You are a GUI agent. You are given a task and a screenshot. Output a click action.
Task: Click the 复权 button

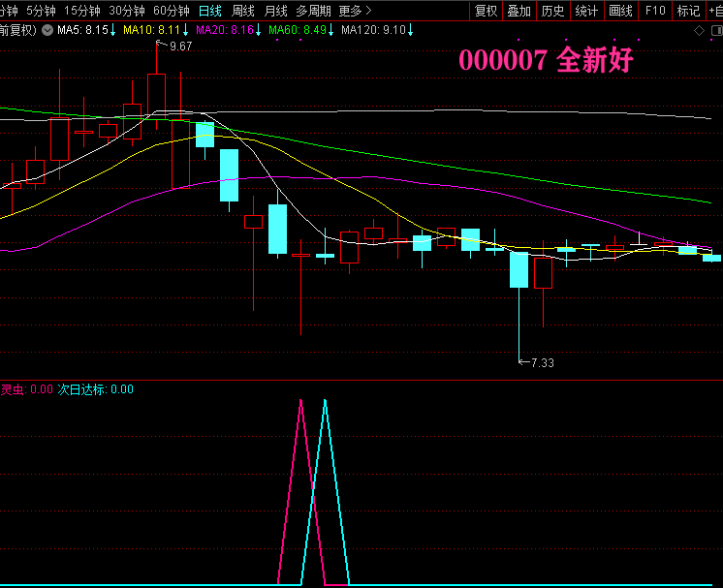point(486,11)
